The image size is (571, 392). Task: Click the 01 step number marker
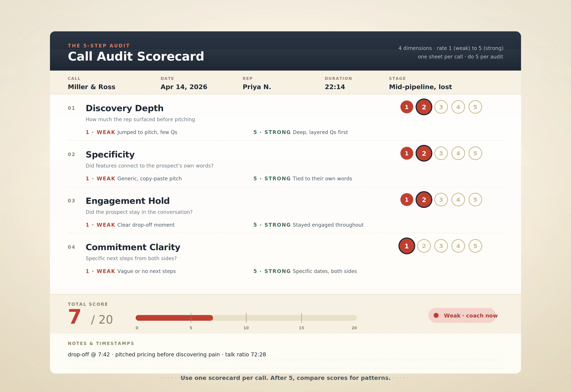click(x=71, y=108)
